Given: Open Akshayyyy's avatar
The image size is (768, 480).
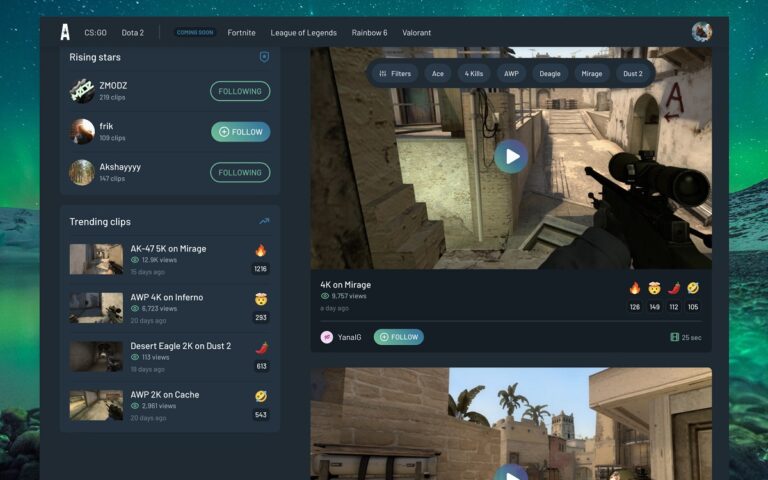Looking at the screenshot, I should [x=82, y=172].
